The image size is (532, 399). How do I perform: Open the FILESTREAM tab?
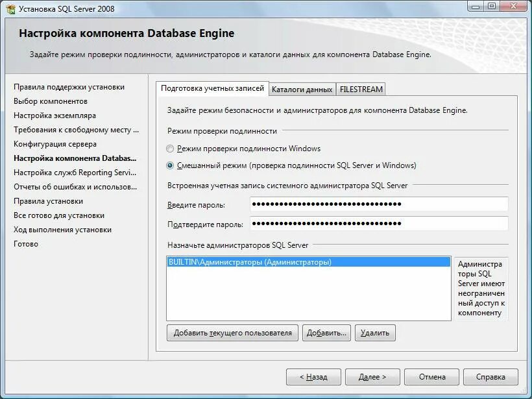point(361,90)
